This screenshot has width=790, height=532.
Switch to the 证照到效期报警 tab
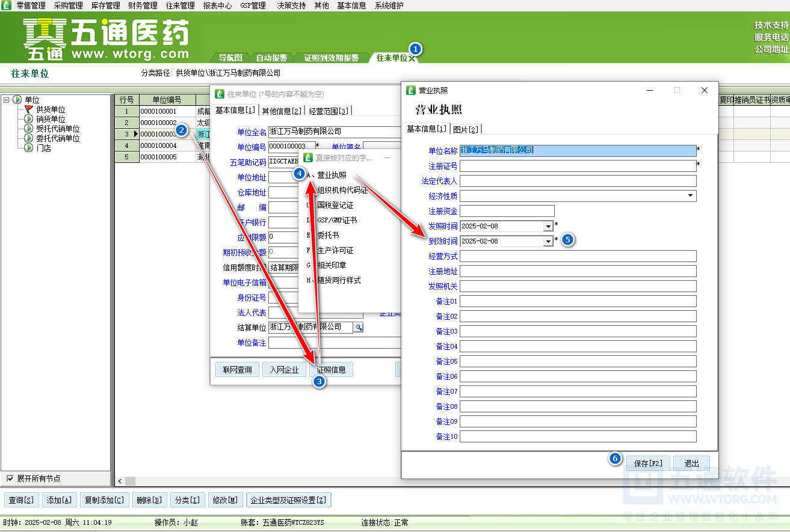[331, 58]
